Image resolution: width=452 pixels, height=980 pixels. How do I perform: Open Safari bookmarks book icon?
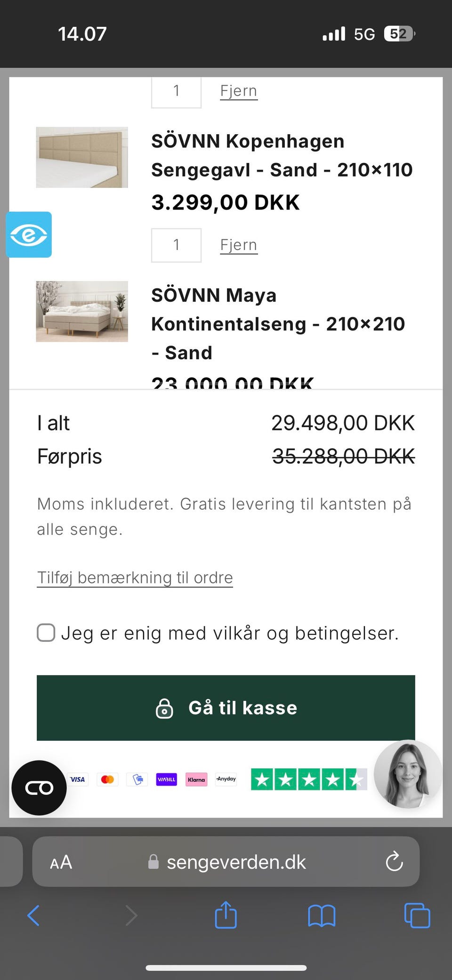point(322,916)
